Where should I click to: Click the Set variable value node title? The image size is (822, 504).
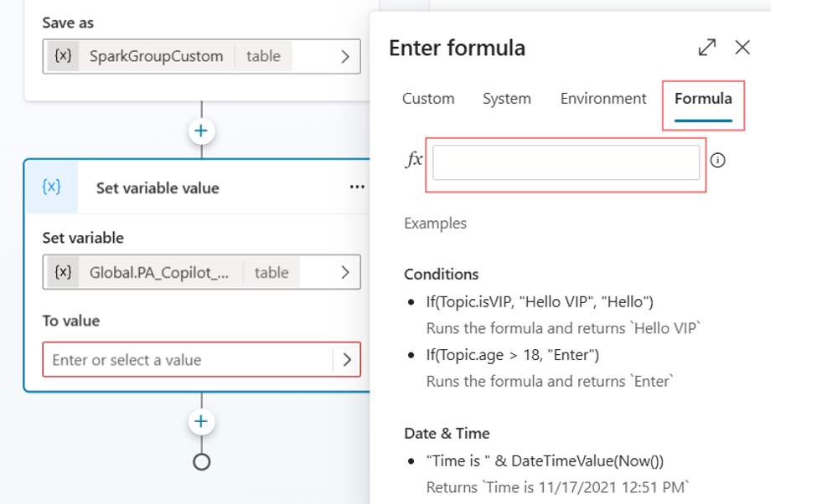point(158,188)
